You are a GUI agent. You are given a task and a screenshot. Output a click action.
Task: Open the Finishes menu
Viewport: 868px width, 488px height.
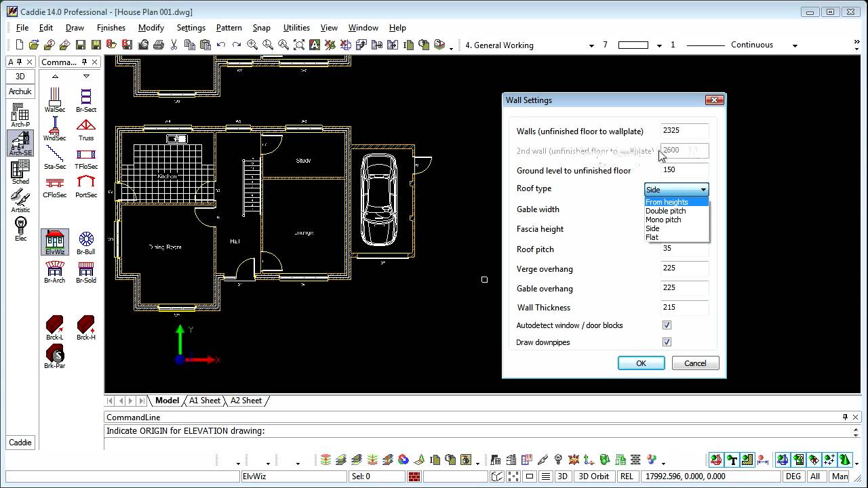coord(111,28)
